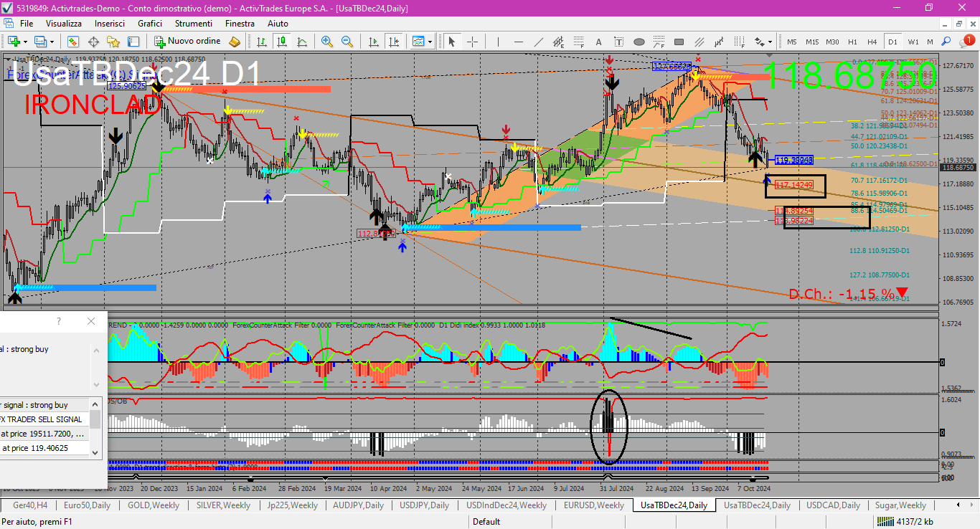Select the crosshair tool
The height and width of the screenshot is (529, 980).
[472, 42]
